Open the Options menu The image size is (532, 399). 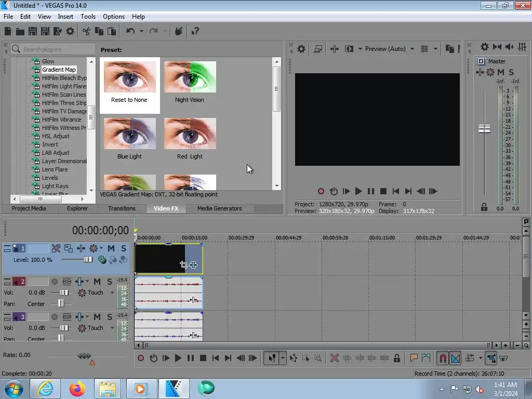[114, 16]
